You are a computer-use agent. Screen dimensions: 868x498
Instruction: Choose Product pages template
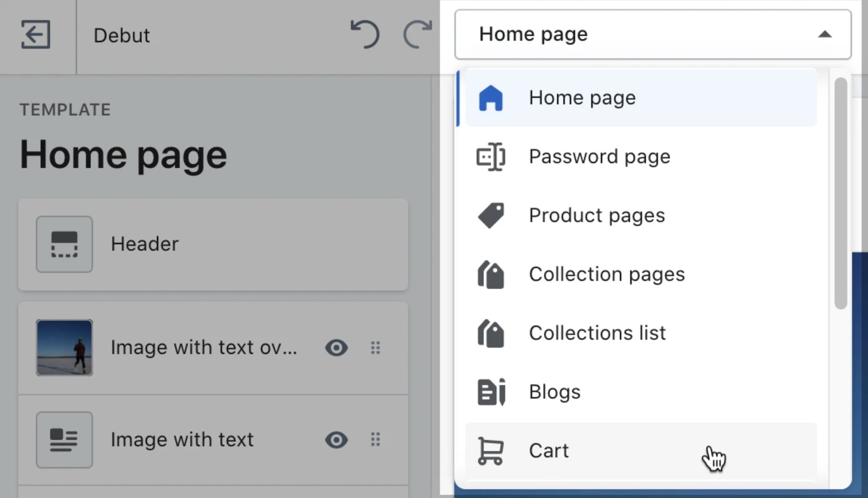(597, 215)
